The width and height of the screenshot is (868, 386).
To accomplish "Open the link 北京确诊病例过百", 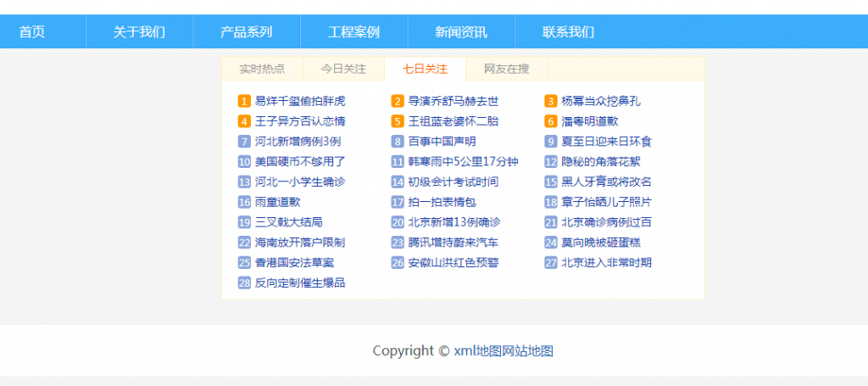I will pyautogui.click(x=607, y=222).
